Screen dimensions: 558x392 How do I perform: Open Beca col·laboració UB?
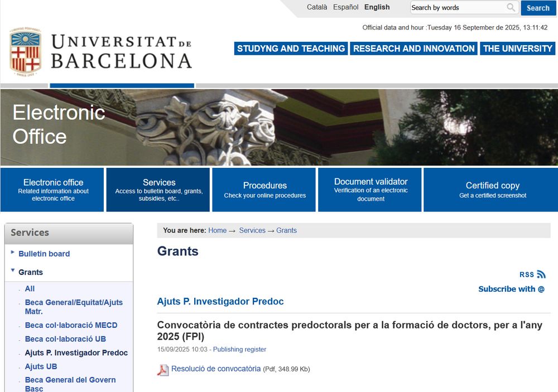(65, 339)
